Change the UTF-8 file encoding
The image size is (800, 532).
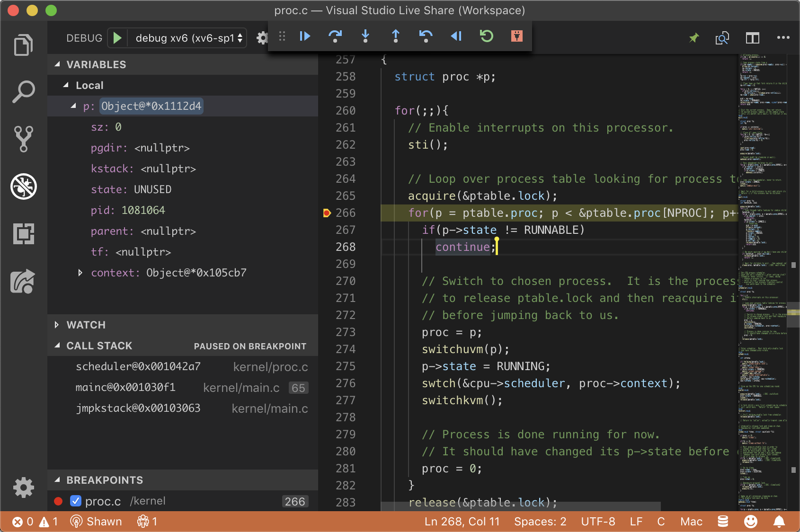click(598, 522)
